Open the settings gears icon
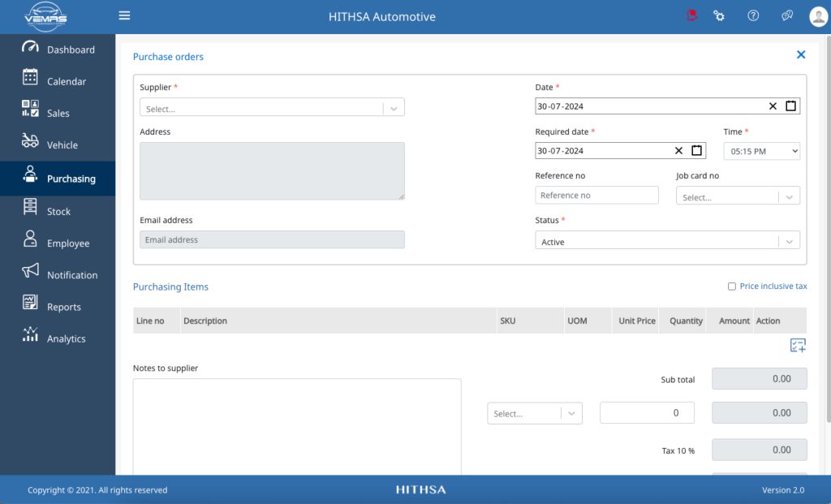The height and width of the screenshot is (504, 831). (719, 16)
